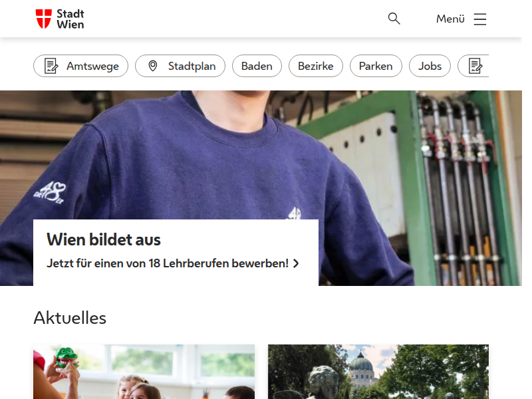Open the Wien bildet aus headline
The height and width of the screenshot is (399, 532).
[104, 239]
